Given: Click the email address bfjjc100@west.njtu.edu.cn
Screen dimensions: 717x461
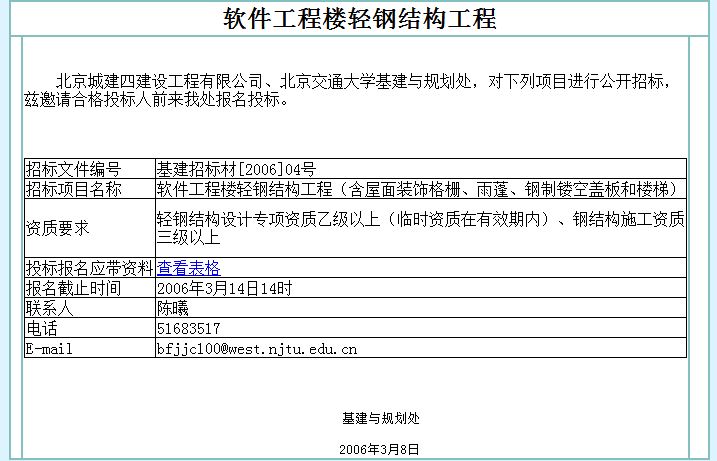Looking at the screenshot, I should click(x=257, y=348).
